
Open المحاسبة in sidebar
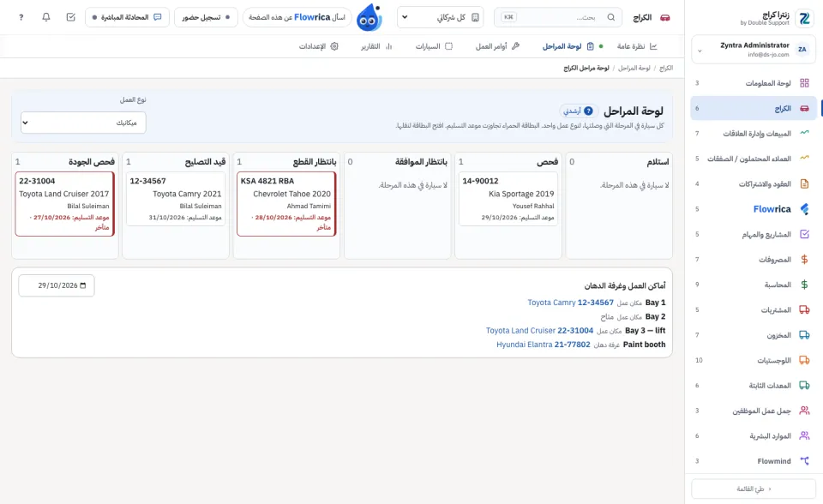tap(754, 285)
